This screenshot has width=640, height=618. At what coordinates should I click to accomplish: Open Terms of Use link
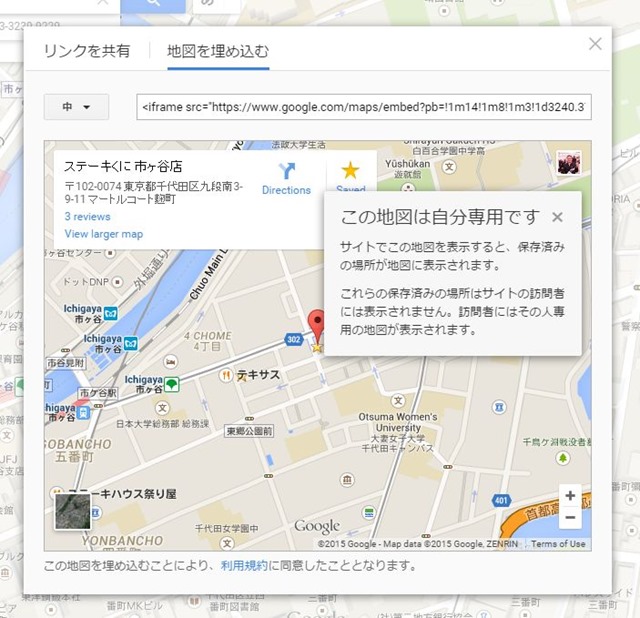click(558, 544)
